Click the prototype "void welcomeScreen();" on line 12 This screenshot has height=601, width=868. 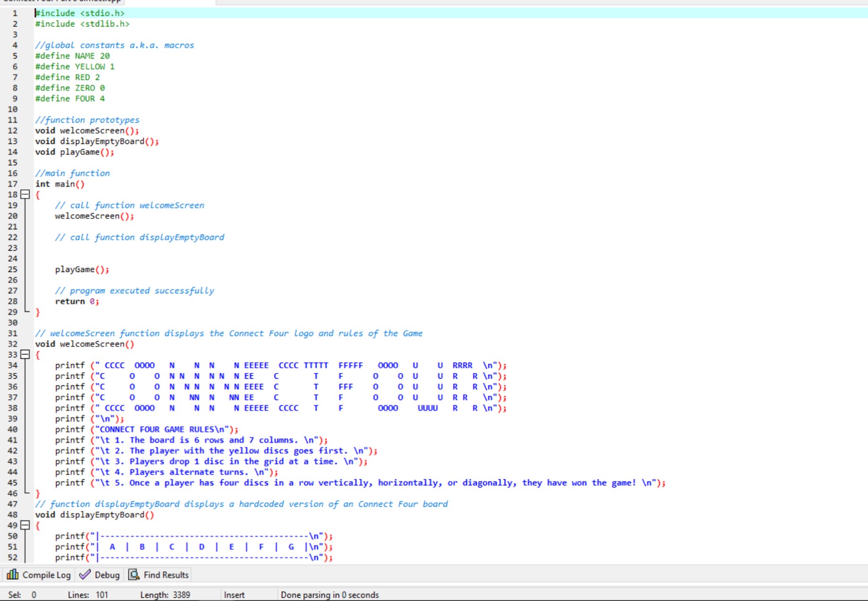coord(87,131)
